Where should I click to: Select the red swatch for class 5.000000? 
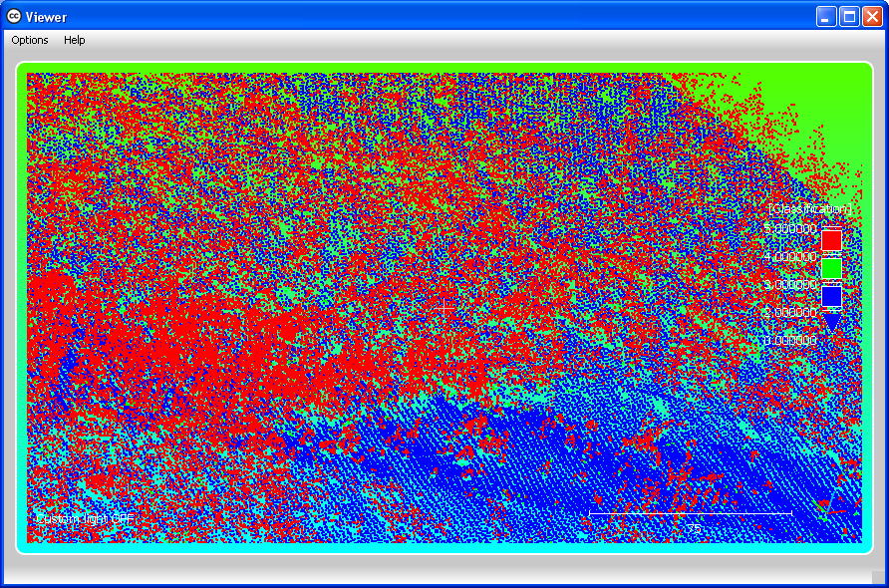[x=831, y=240]
